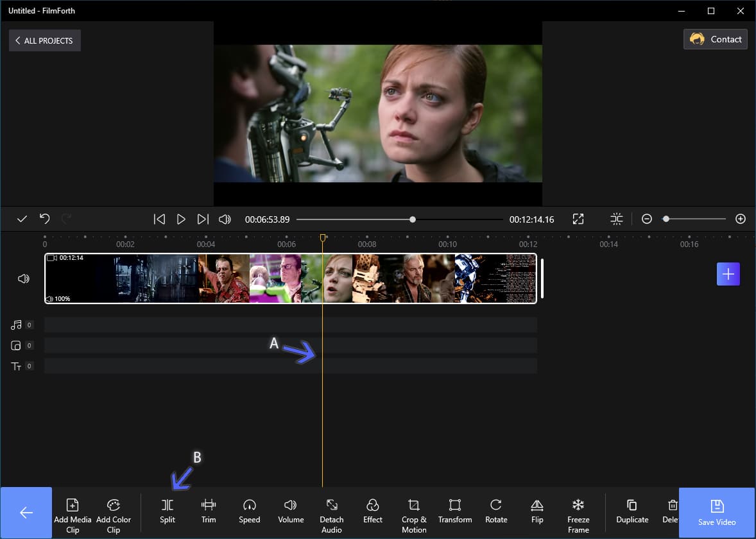Toggle fullscreen preview mode
Image resolution: width=756 pixels, height=539 pixels.
coord(578,219)
